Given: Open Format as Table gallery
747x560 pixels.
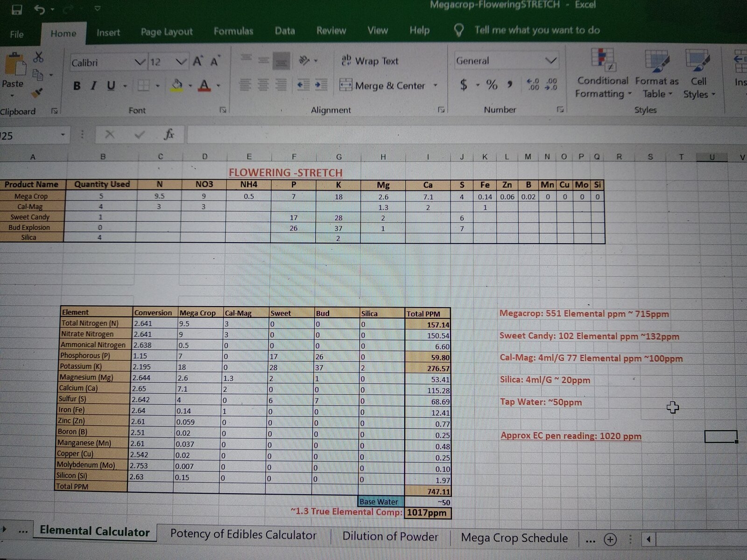Looking at the screenshot, I should (657, 73).
